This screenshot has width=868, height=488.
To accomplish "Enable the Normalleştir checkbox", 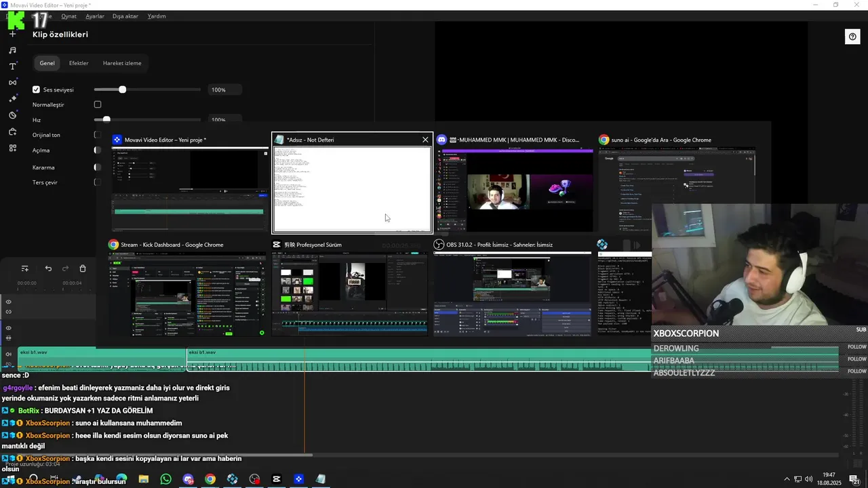I will coord(98,104).
